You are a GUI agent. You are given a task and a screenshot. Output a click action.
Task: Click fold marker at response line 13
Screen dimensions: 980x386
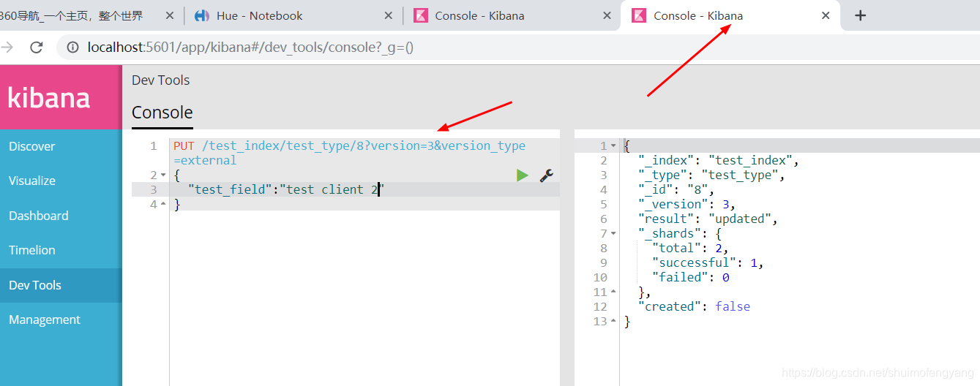613,322
